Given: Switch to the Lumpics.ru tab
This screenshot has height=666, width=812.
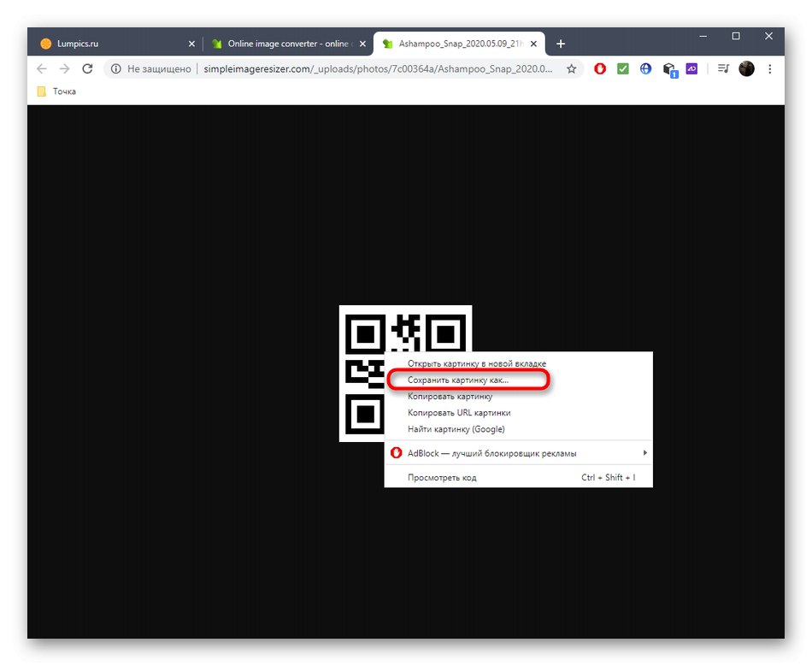Looking at the screenshot, I should pyautogui.click(x=117, y=44).
